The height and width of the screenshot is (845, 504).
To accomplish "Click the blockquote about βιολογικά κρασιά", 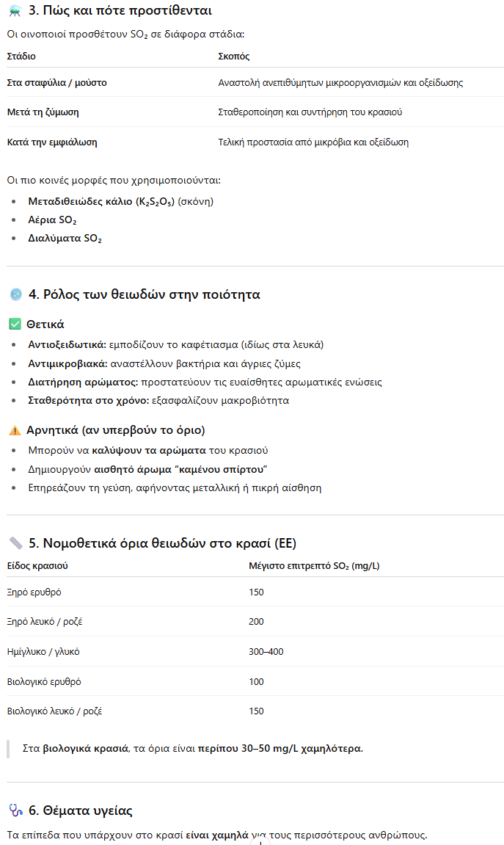I will click(x=192, y=749).
